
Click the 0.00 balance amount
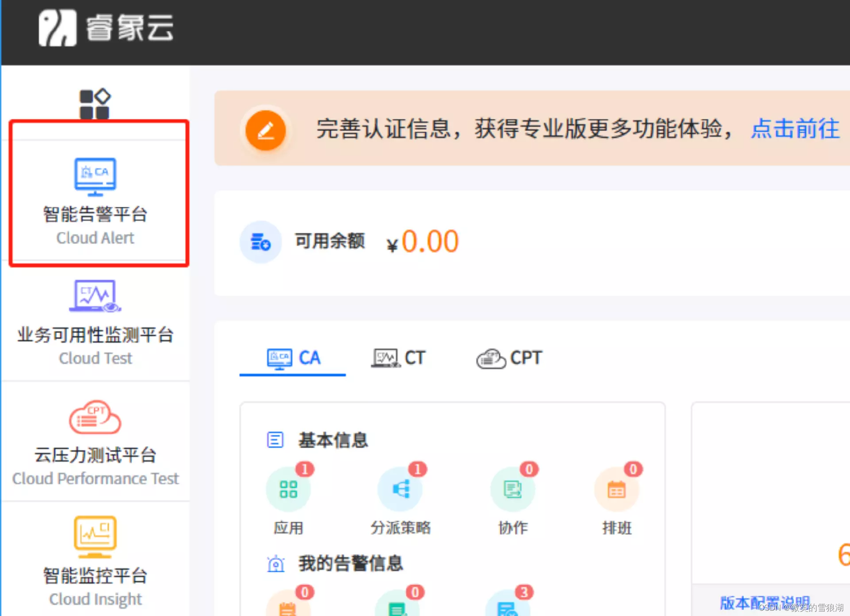point(429,242)
